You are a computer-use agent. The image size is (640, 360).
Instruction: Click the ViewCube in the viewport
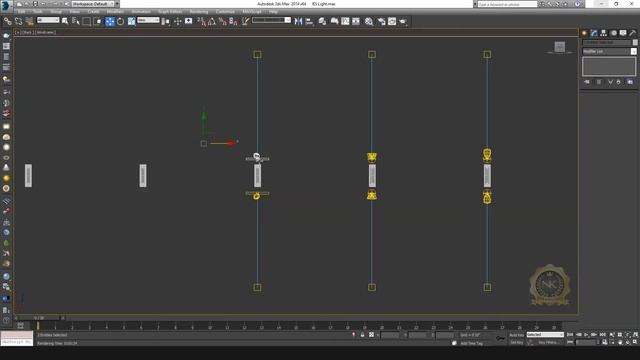(560, 47)
